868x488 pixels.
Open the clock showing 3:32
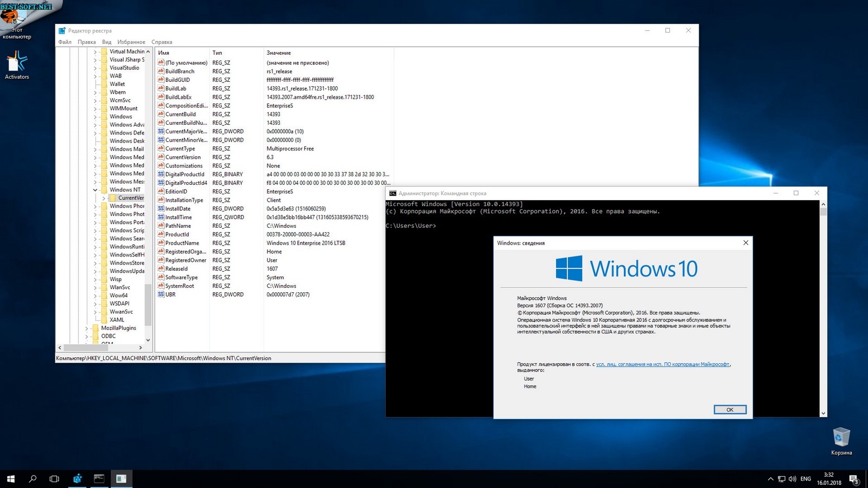(829, 479)
